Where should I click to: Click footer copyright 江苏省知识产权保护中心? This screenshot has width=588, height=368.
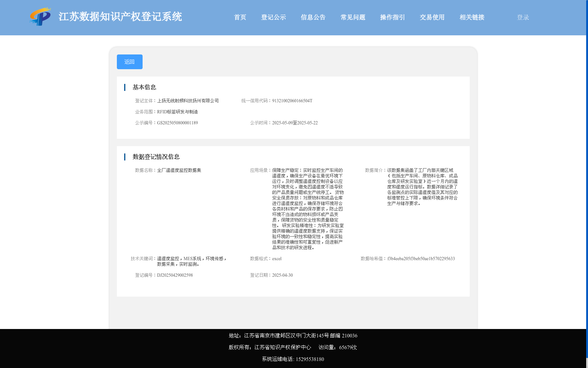click(x=283, y=347)
